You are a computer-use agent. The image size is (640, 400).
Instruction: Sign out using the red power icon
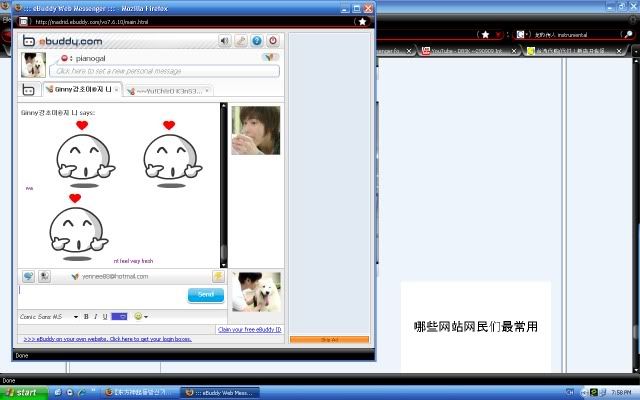point(273,41)
